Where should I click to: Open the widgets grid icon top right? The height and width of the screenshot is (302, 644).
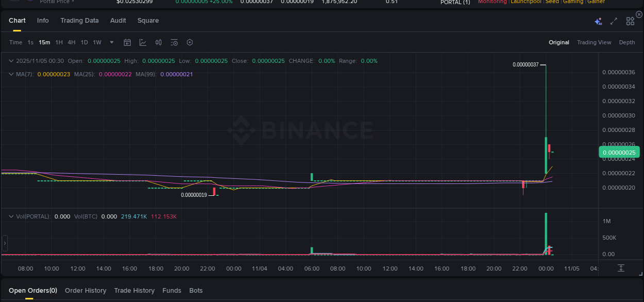(x=630, y=21)
